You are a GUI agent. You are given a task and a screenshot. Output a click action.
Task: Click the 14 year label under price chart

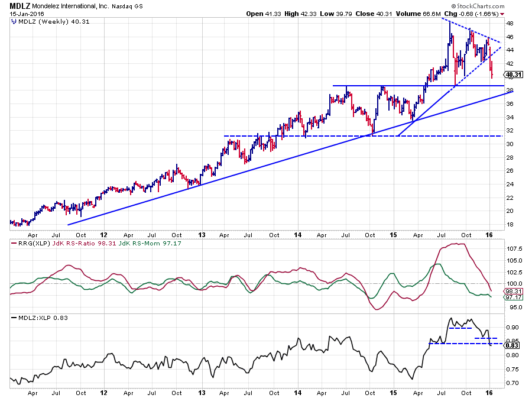(298, 235)
